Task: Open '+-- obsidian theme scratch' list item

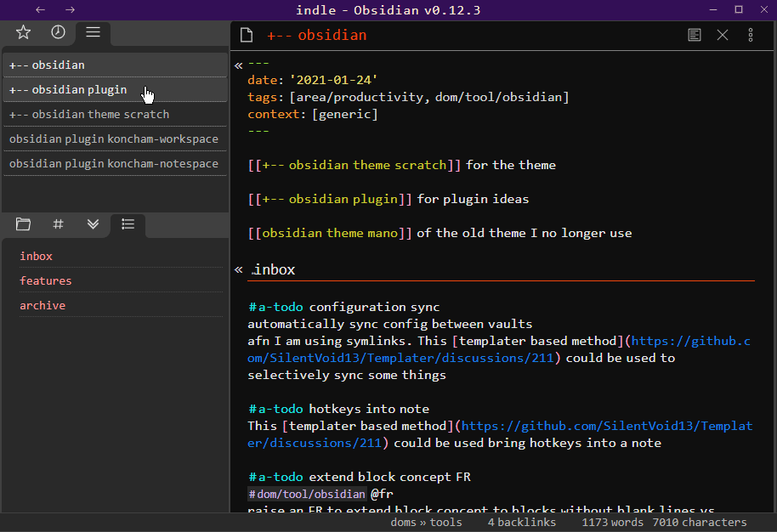Action: coord(115,115)
